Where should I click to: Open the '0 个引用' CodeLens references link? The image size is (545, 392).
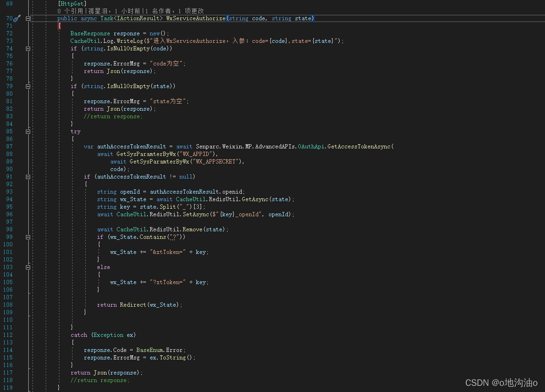[x=70, y=11]
